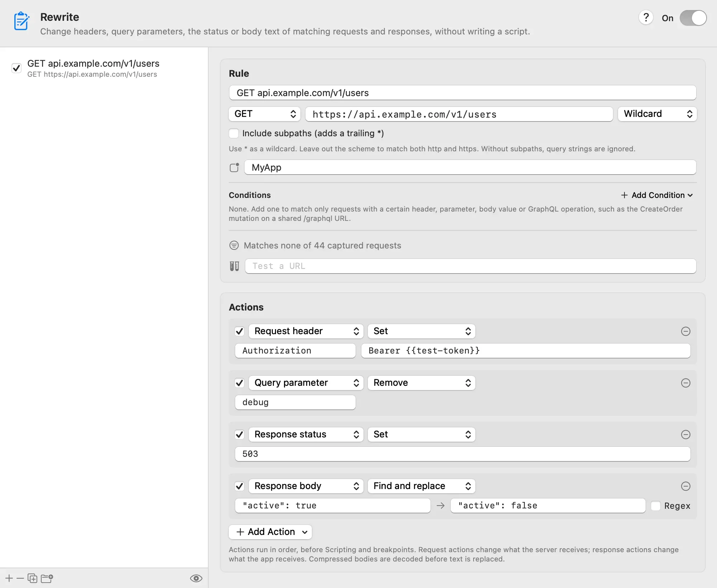Open the Set dropdown for Request header
The width and height of the screenshot is (717, 588).
pos(422,331)
